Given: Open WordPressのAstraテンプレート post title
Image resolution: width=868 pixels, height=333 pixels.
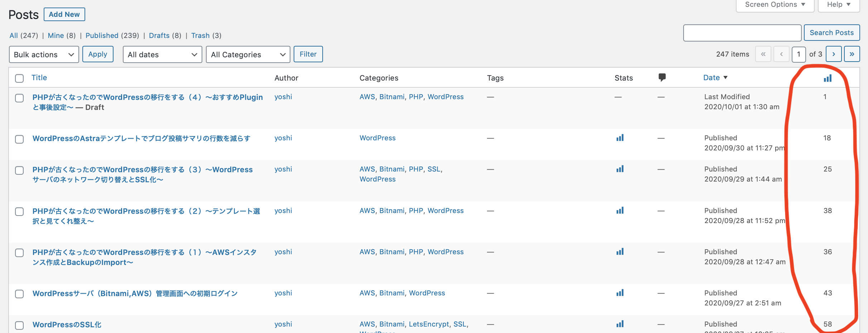Looking at the screenshot, I should coord(141,138).
